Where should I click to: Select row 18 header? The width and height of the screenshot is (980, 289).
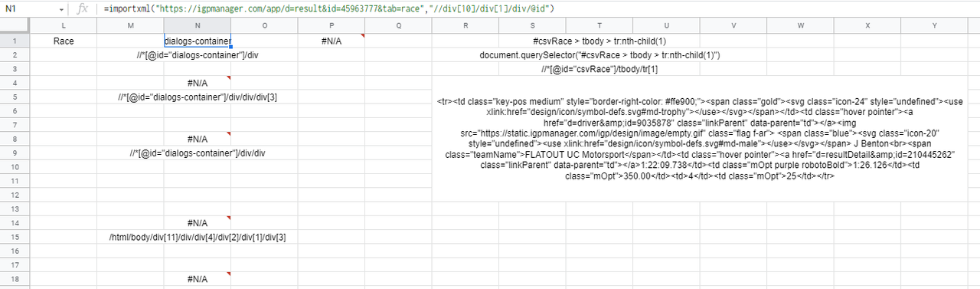15,278
